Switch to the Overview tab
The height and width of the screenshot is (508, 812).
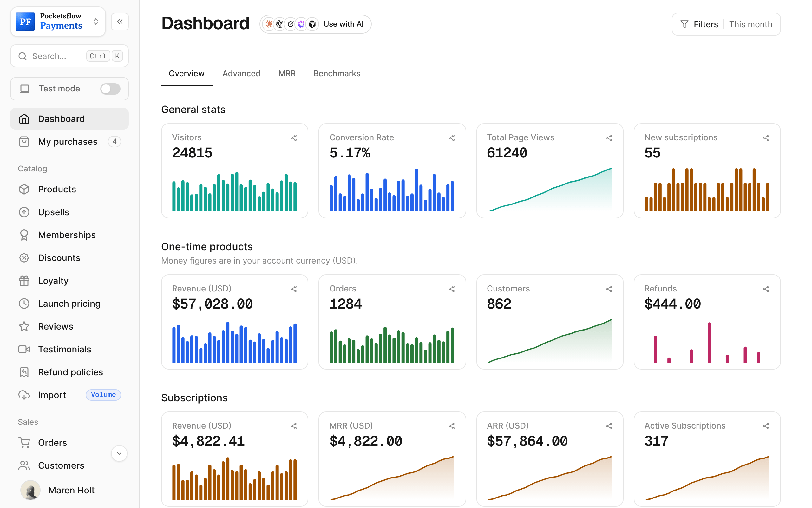click(187, 73)
